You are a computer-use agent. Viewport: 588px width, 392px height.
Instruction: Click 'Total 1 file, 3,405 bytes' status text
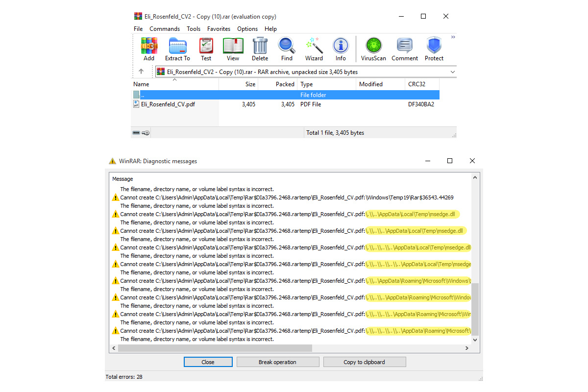(x=335, y=133)
